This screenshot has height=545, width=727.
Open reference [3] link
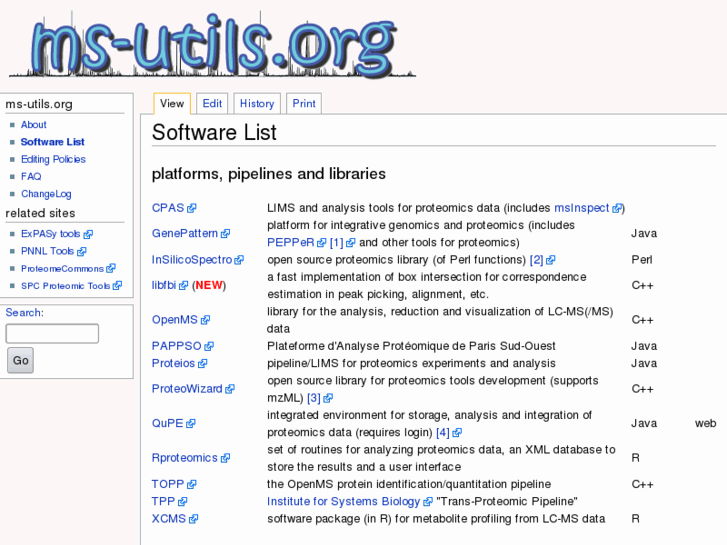(314, 398)
